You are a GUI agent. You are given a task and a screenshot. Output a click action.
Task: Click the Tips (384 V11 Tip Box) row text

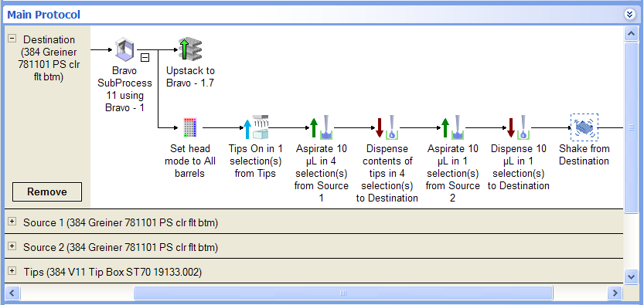[x=113, y=273]
